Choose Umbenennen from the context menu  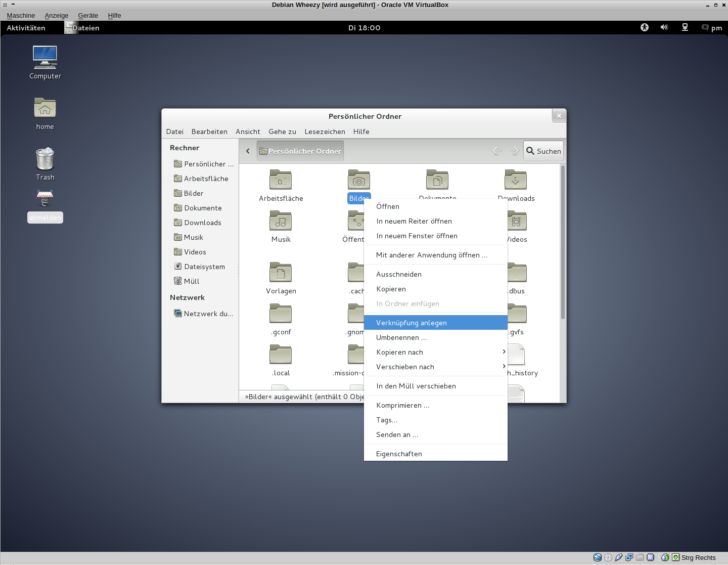(435, 337)
